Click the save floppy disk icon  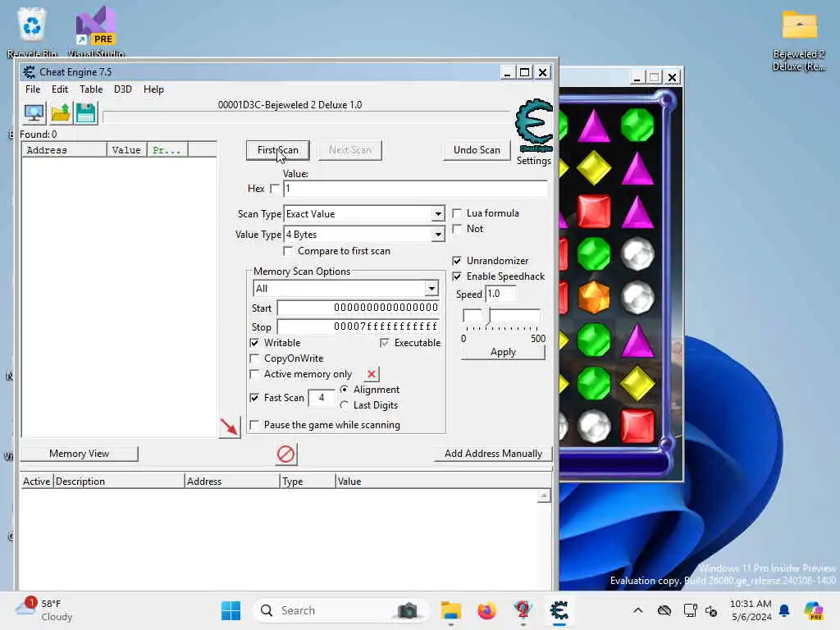[x=85, y=113]
